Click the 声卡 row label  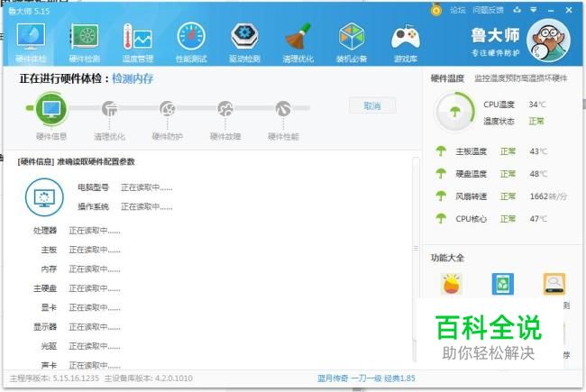[x=49, y=365]
